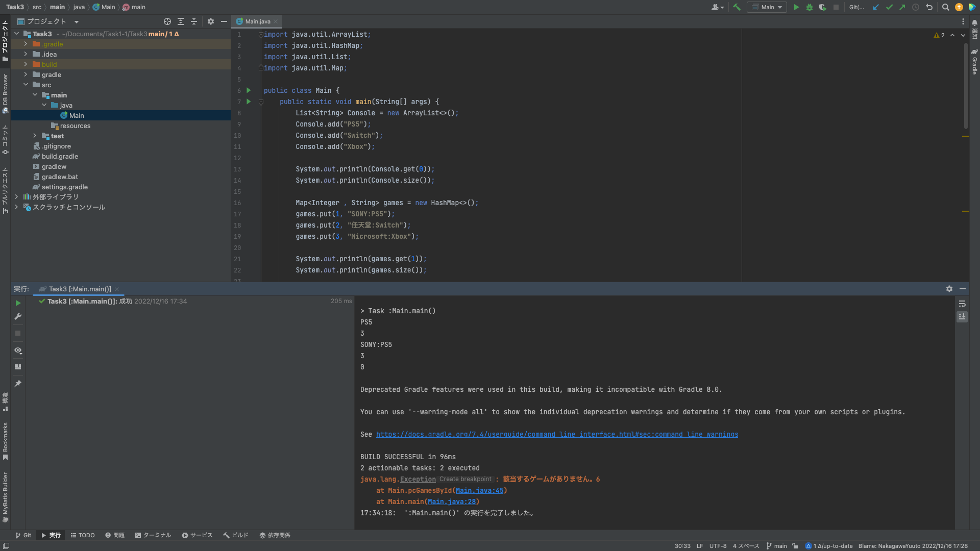Screen dimensions: 980x551
Task: Collapse the src directory
Action: pos(26,85)
